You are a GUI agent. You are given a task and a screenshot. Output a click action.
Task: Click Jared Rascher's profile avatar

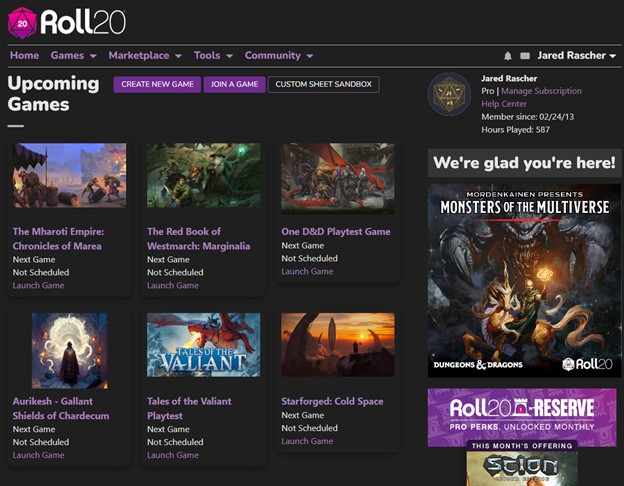449,95
